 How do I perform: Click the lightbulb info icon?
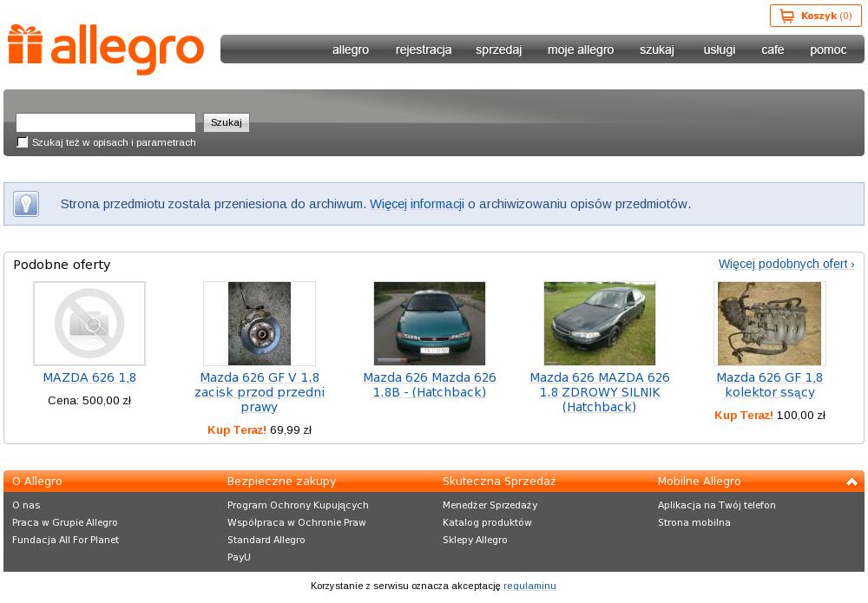pyautogui.click(x=26, y=204)
